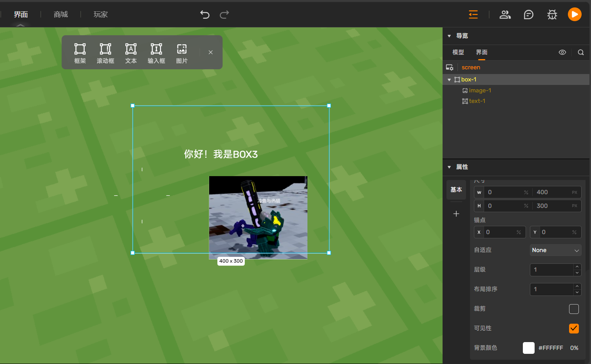Switch to the 模型 tab
This screenshot has width=591, height=364.
pyautogui.click(x=458, y=52)
